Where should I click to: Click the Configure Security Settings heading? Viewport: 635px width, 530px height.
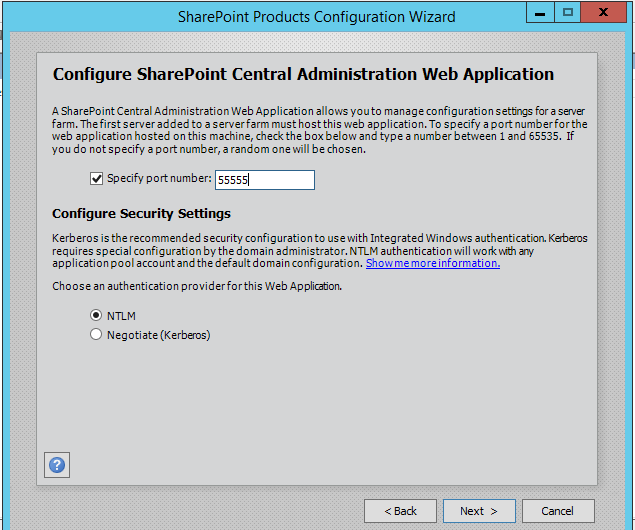pyautogui.click(x=141, y=213)
